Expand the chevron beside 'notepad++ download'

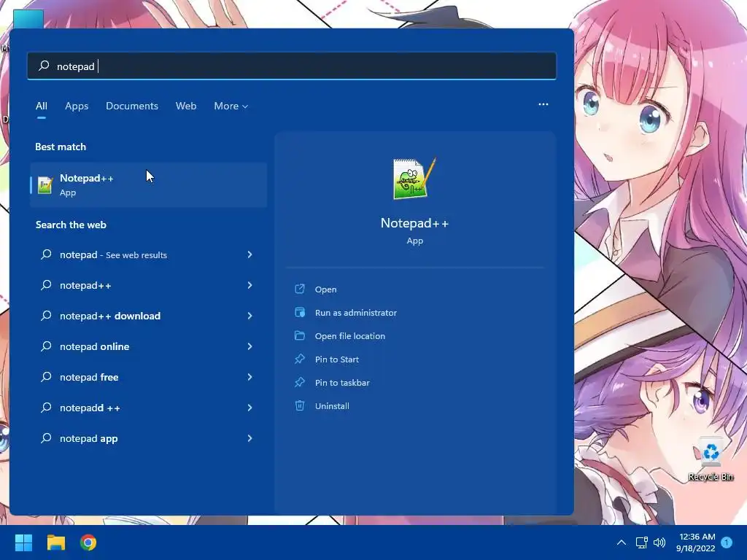coord(249,316)
